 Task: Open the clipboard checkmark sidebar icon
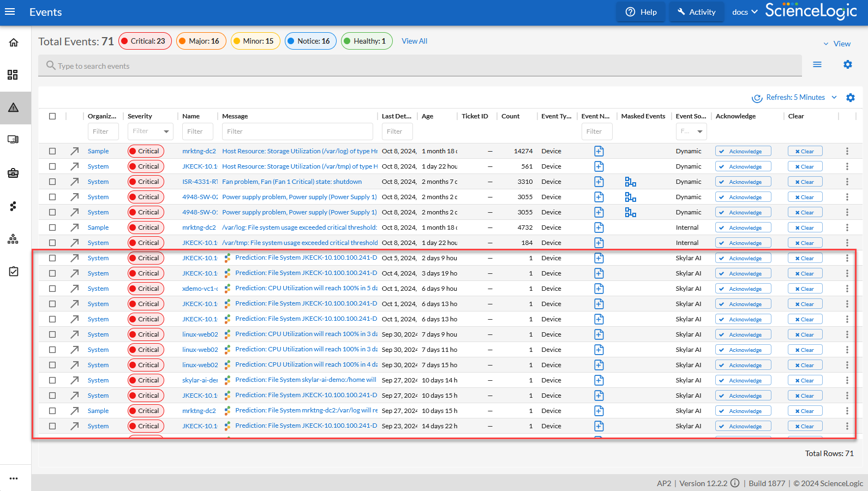(14, 271)
